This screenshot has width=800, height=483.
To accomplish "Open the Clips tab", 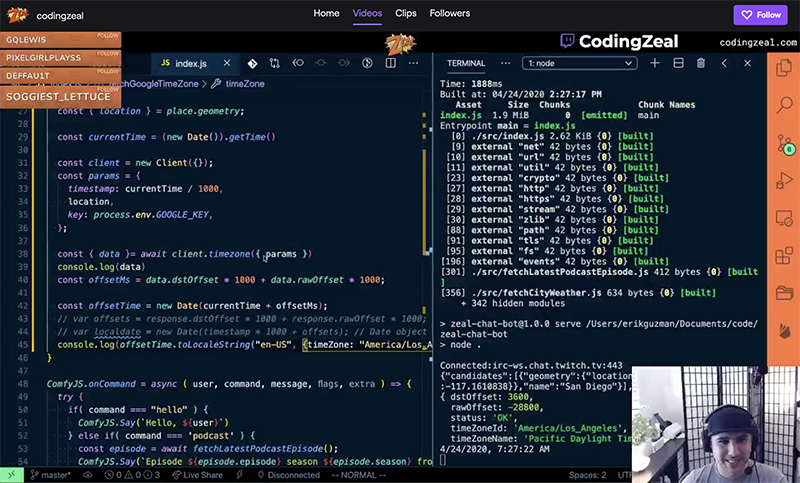I will pos(406,13).
